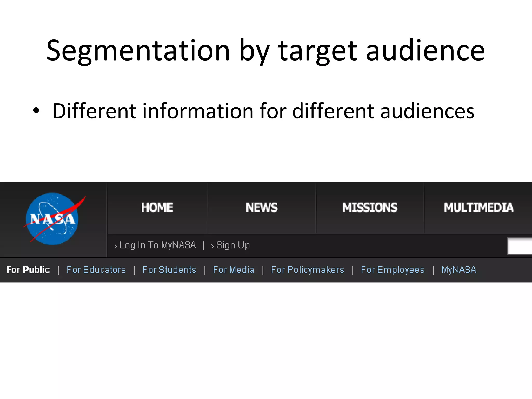Focus the search input field
Image resolution: width=532 pixels, height=399 pixels.
tap(520, 246)
